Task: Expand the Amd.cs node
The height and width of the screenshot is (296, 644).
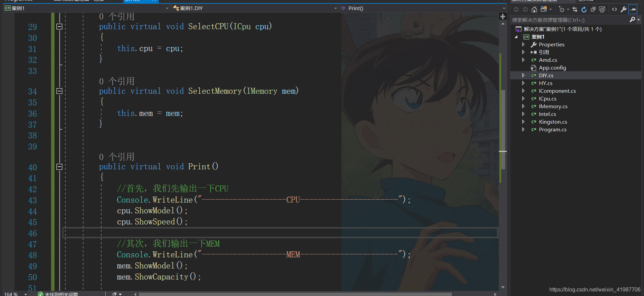Action: point(523,60)
